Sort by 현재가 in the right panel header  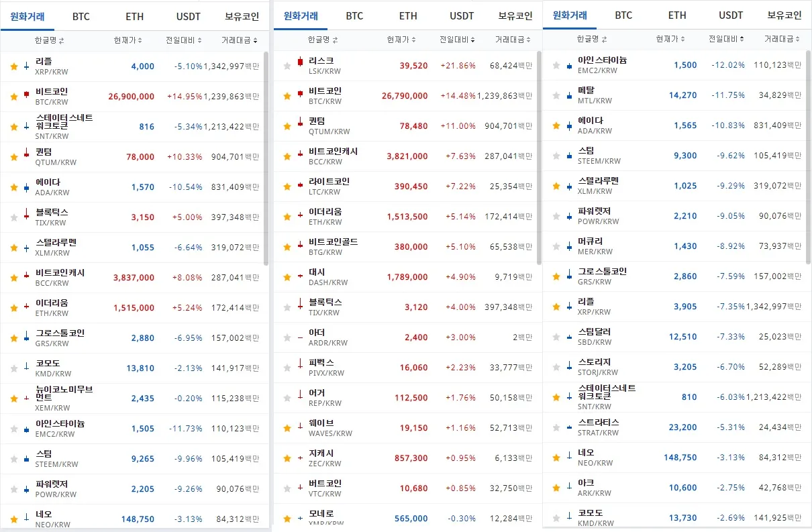[x=670, y=40]
